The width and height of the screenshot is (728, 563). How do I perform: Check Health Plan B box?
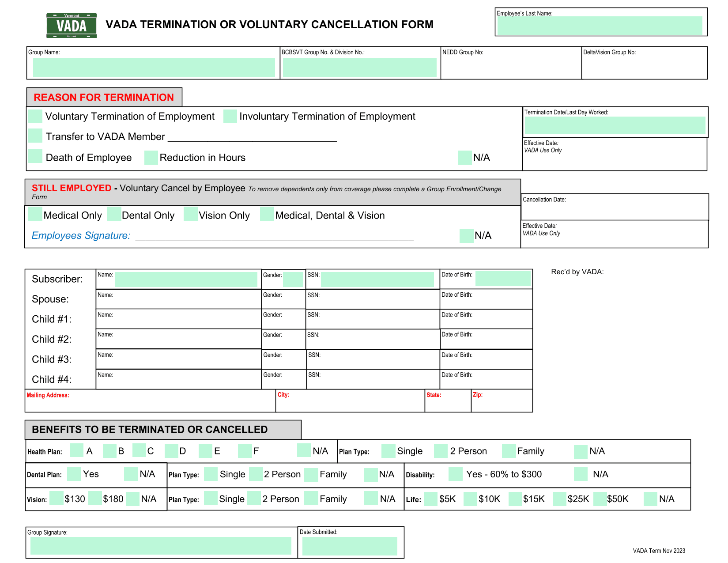(109, 451)
